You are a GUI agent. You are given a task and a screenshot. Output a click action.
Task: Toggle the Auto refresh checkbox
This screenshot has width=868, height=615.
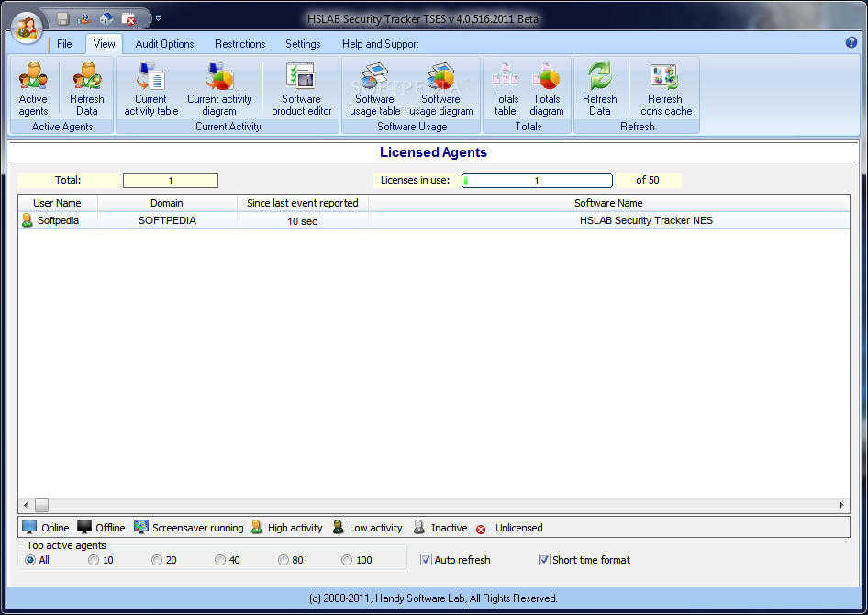pos(426,560)
